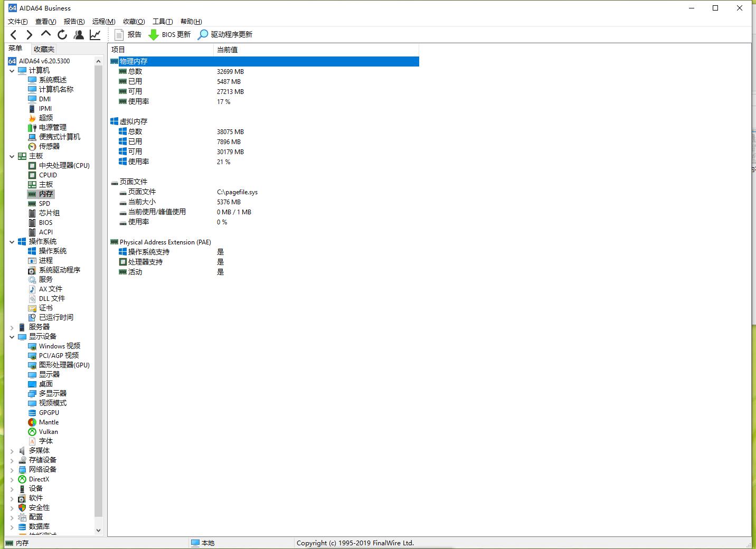Expand the 网络设备 tree node
This screenshot has height=549, width=756.
[12, 470]
